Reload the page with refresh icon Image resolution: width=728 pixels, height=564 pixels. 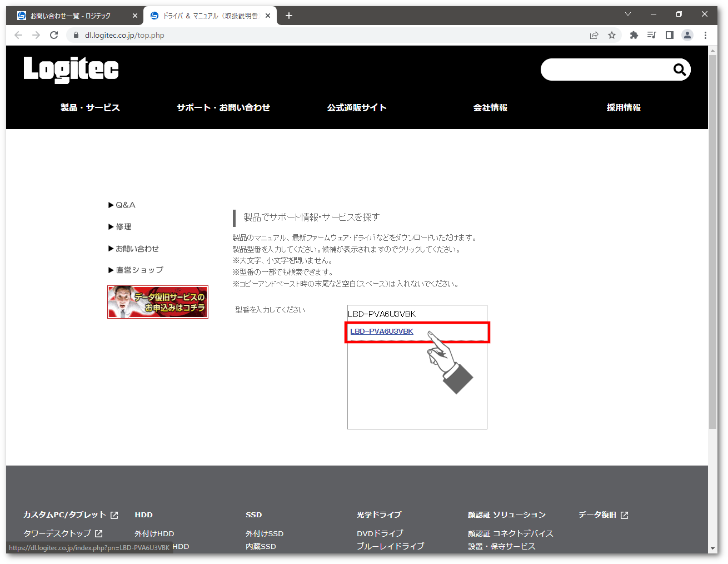pos(54,35)
